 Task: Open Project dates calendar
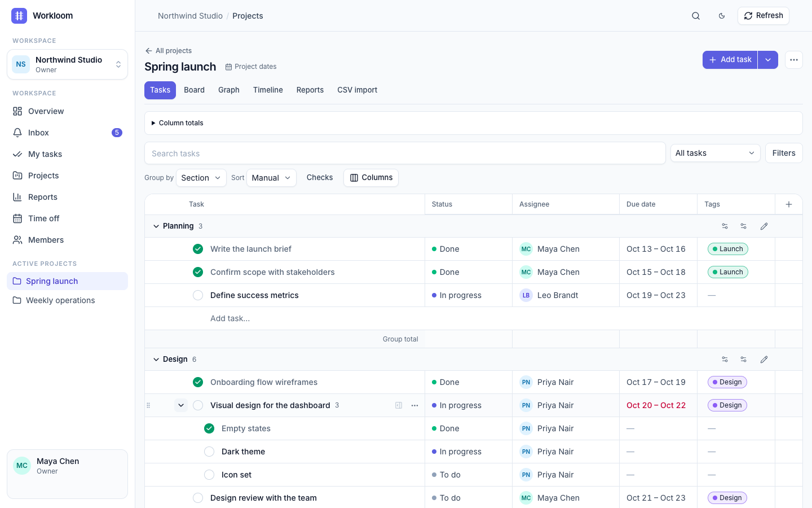pyautogui.click(x=251, y=67)
